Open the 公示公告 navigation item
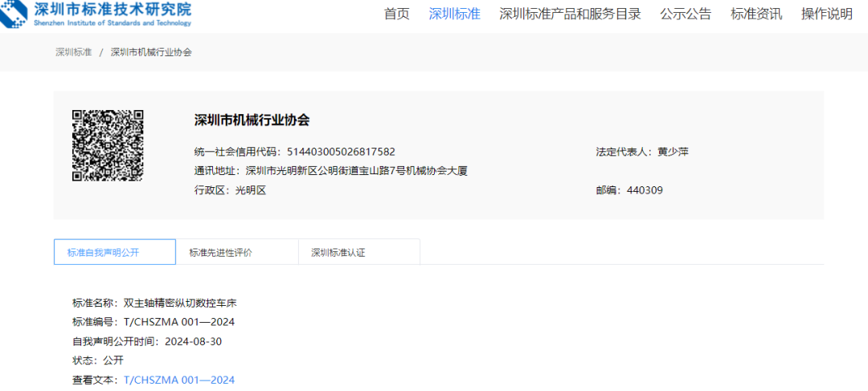The height and width of the screenshot is (391, 868). (x=686, y=14)
